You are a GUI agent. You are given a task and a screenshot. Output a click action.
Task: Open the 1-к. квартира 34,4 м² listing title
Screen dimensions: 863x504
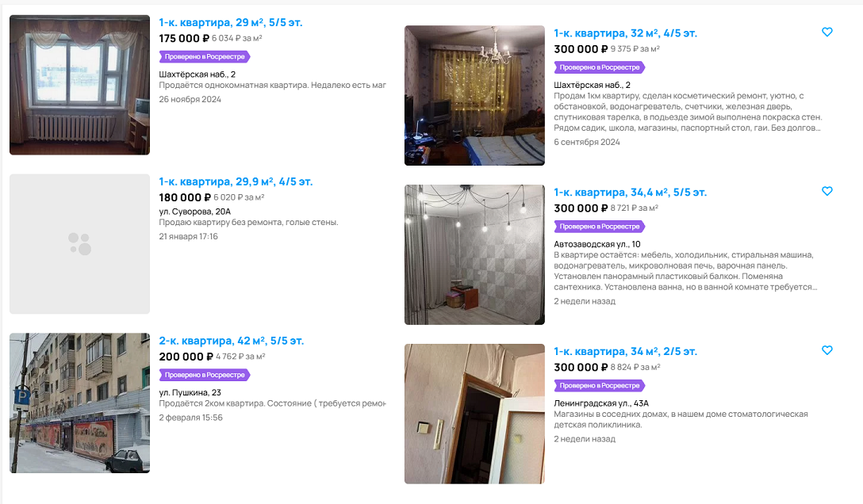[630, 193]
